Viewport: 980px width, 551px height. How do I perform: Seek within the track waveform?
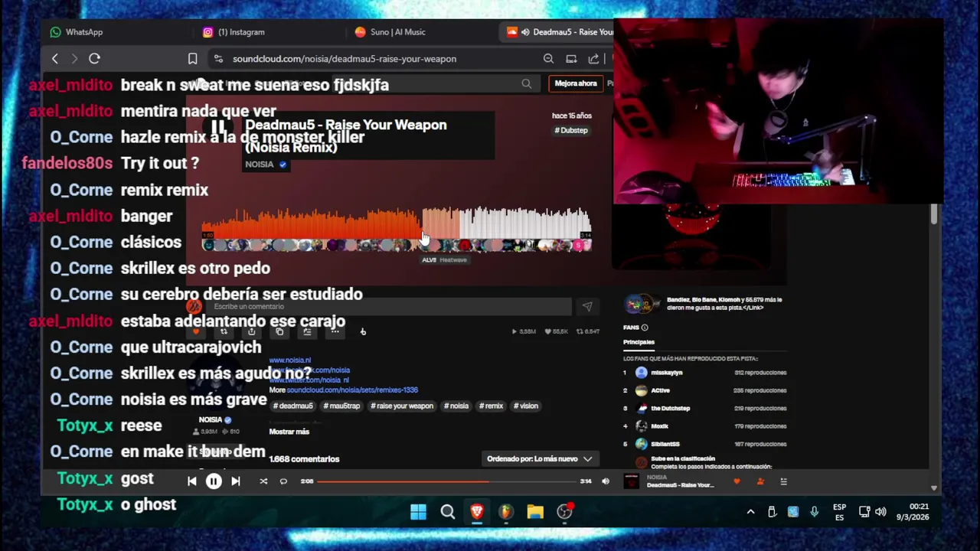click(397, 223)
